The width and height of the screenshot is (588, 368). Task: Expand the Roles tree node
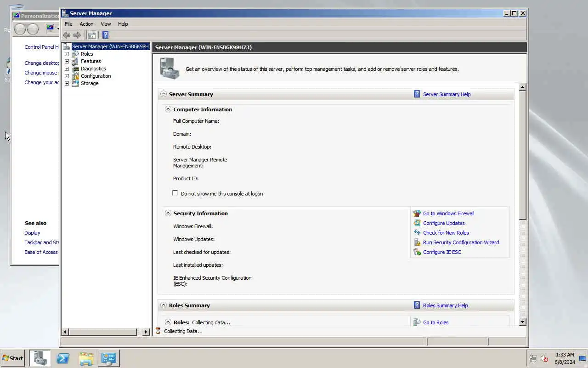tap(67, 54)
